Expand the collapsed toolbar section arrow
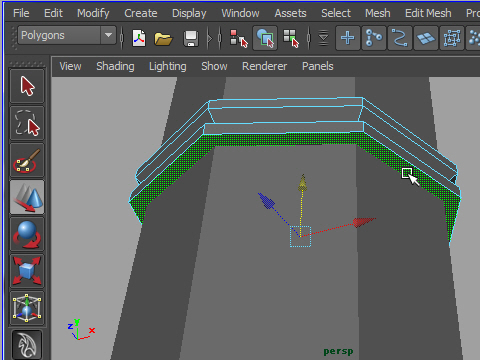The height and width of the screenshot is (360, 480). (x=209, y=39)
